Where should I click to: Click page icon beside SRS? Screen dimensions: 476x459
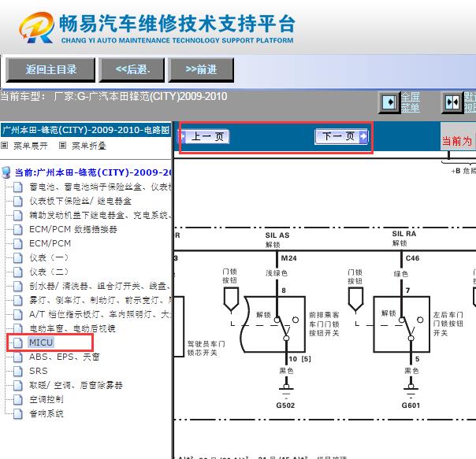(x=18, y=371)
